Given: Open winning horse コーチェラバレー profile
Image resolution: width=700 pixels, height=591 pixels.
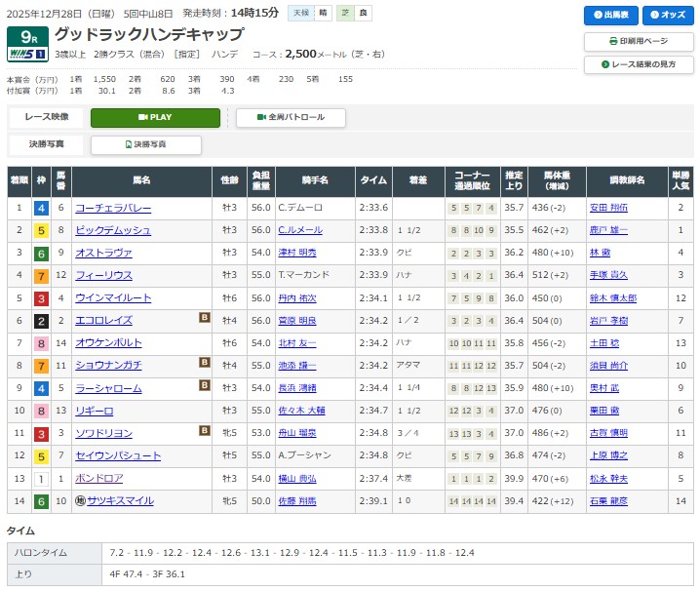Looking at the screenshot, I should coord(113,208).
